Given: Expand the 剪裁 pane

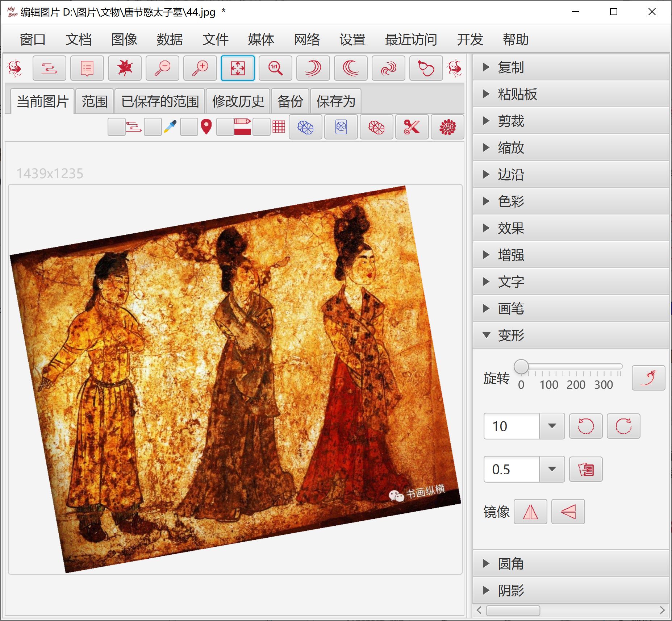Looking at the screenshot, I should coord(571,121).
